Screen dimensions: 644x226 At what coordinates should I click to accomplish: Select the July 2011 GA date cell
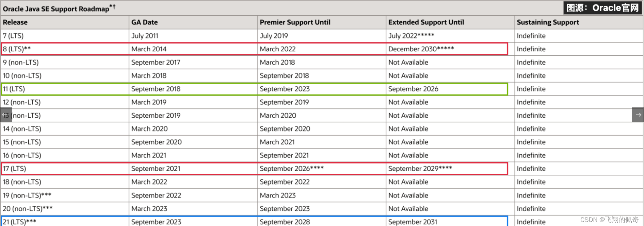point(145,36)
